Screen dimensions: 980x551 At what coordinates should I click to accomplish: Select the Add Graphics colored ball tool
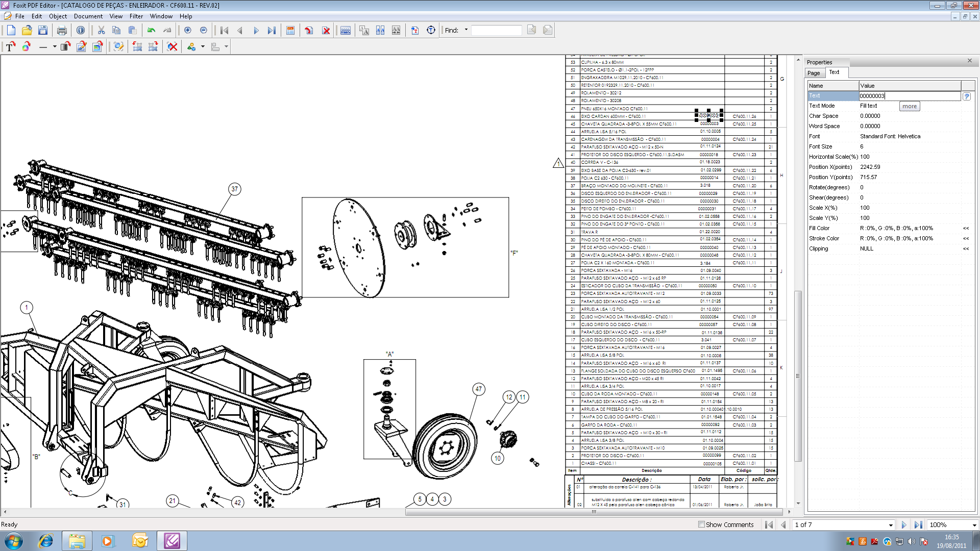pyautogui.click(x=27, y=47)
